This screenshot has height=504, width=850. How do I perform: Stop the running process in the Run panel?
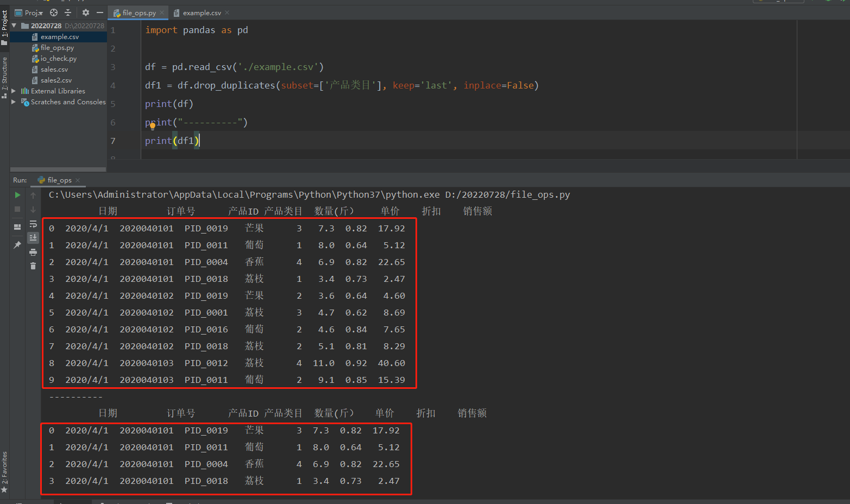(x=17, y=209)
